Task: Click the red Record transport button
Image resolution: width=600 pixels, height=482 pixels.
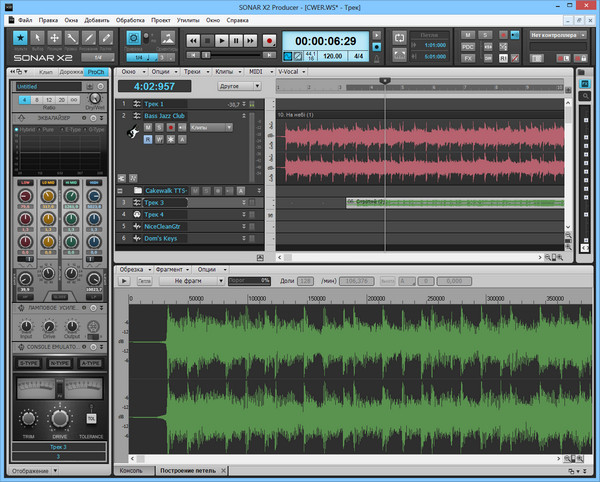Action: [269, 40]
